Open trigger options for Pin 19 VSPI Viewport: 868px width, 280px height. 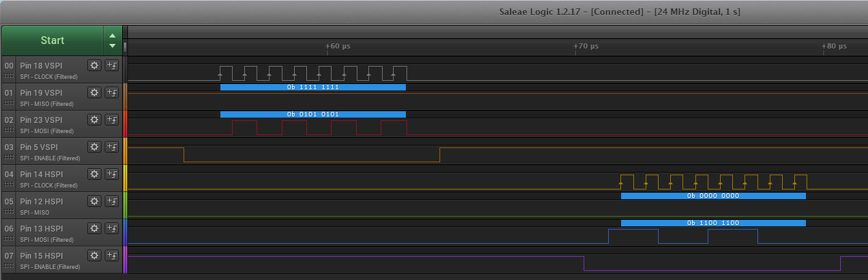[112, 92]
